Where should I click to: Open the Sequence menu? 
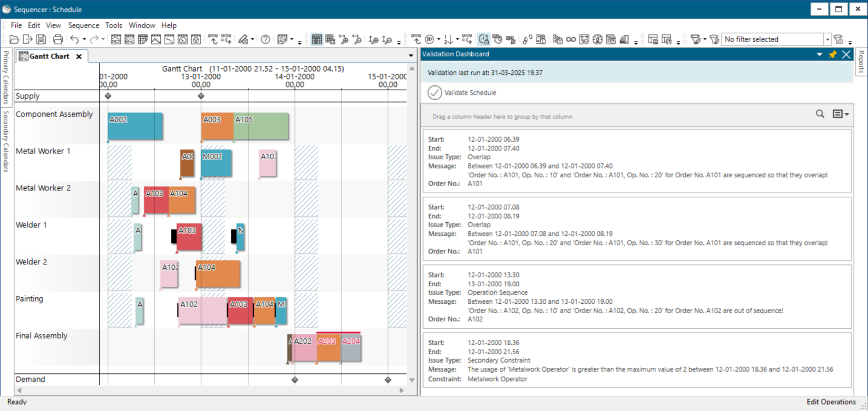point(83,25)
